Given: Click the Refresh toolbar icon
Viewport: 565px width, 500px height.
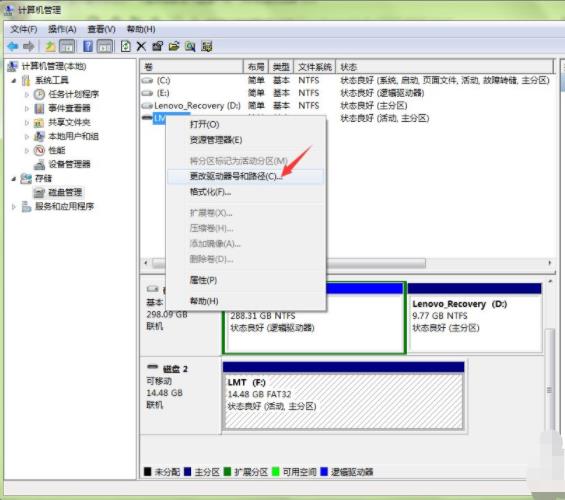Looking at the screenshot, I should click(126, 46).
